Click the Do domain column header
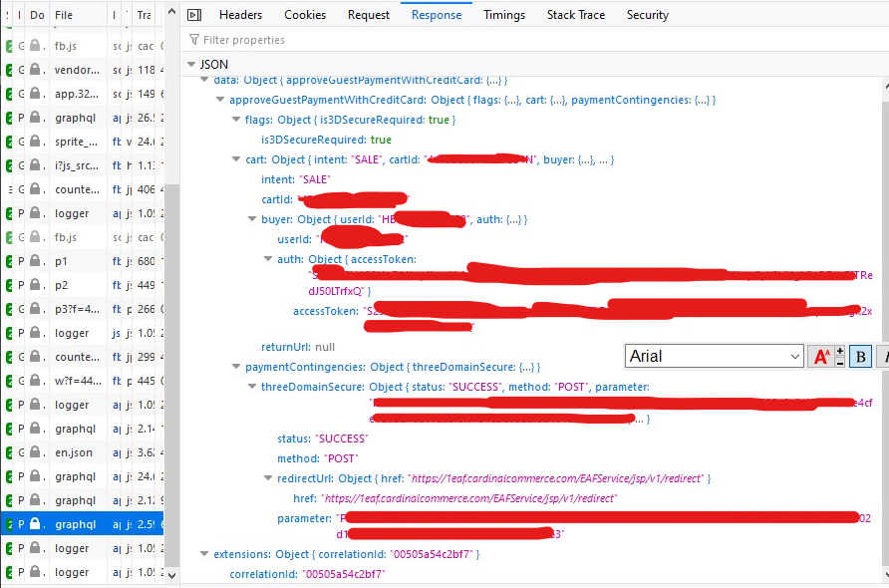The width and height of the screenshot is (889, 588). tap(38, 15)
